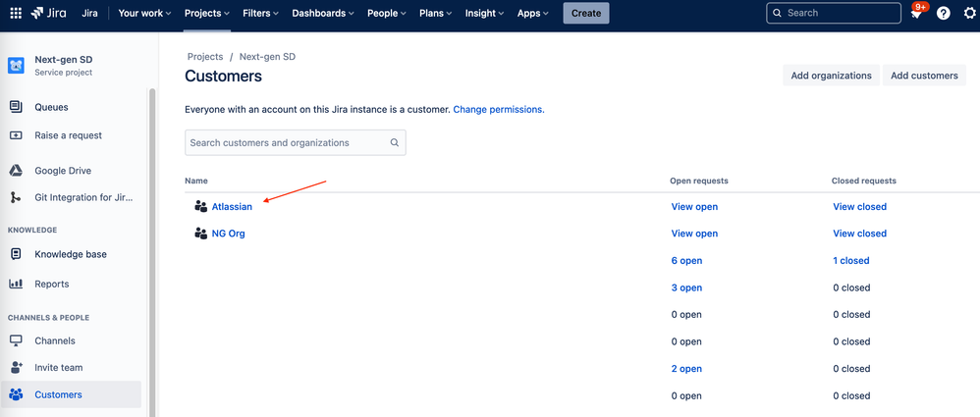Click the organization icon beside NG Org
The image size is (980, 417).
(x=200, y=234)
